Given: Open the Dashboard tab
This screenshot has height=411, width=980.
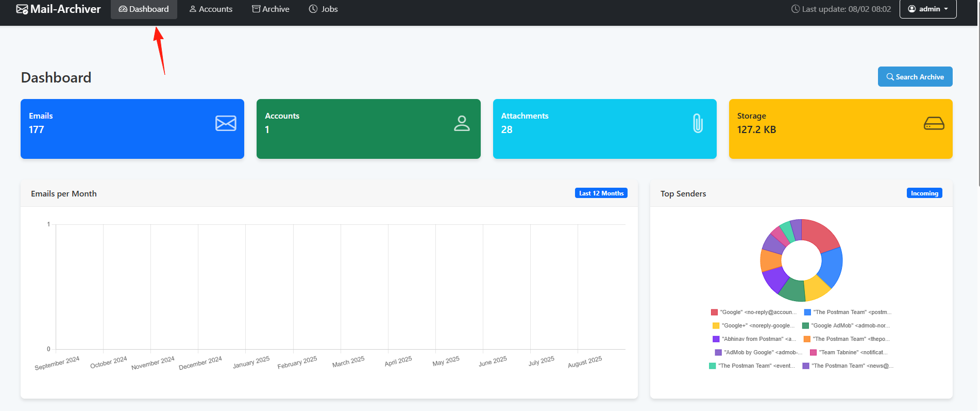Looking at the screenshot, I should 144,9.
